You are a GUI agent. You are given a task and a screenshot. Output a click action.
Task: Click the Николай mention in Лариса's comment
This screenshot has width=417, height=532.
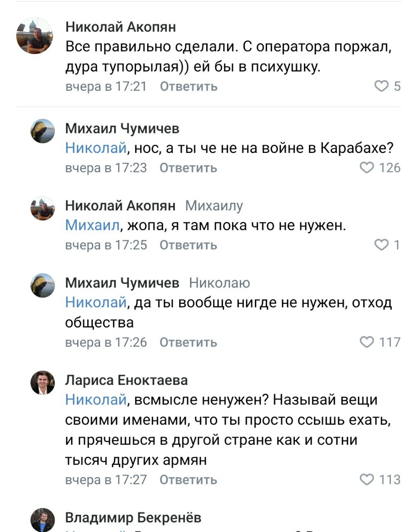pos(96,400)
